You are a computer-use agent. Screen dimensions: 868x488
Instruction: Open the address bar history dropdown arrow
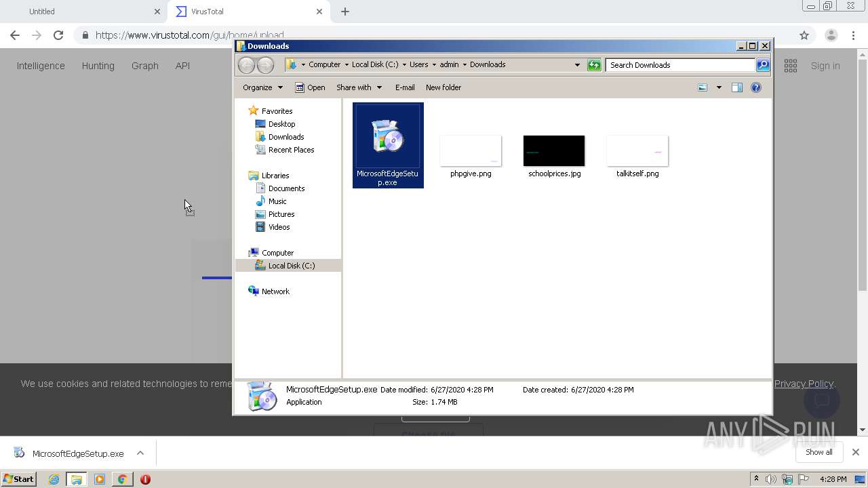coord(577,65)
